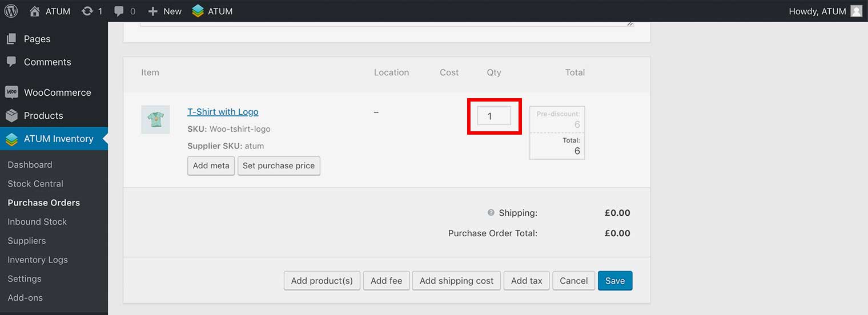Click the shipping help question icon
Image resolution: width=868 pixels, height=315 pixels.
click(491, 213)
